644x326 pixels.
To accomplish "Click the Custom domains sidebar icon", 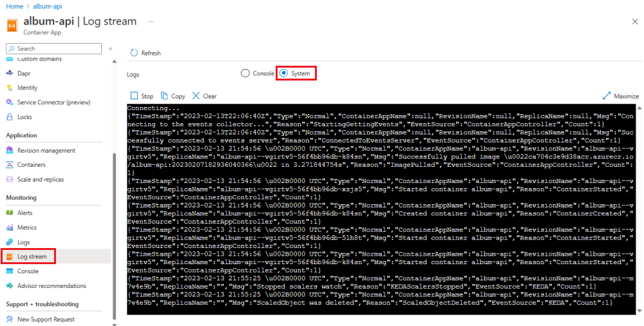I will [x=10, y=59].
